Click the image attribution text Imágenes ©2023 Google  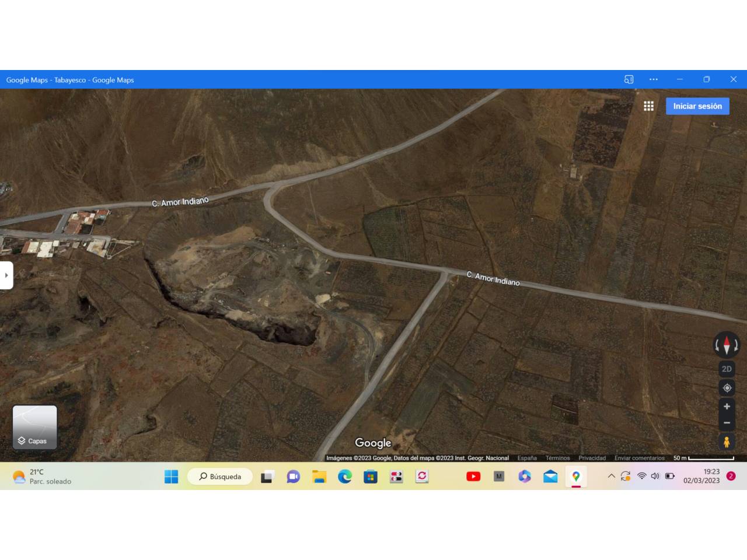[x=359, y=459]
